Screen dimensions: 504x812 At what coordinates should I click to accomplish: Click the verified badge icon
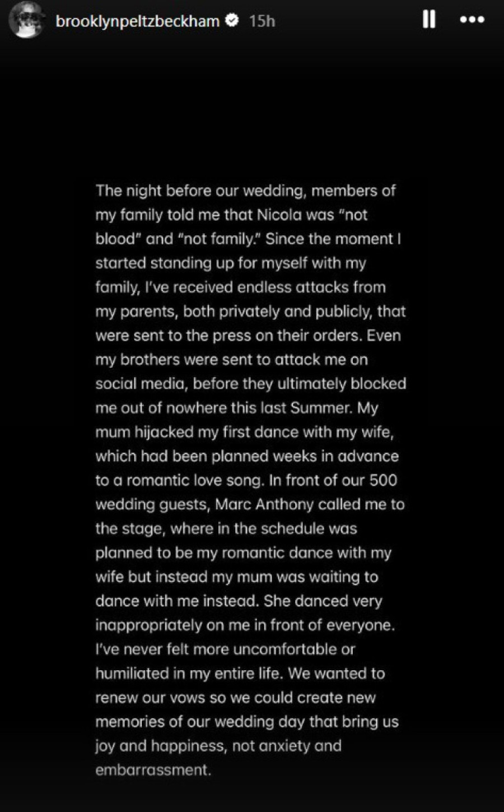232,21
